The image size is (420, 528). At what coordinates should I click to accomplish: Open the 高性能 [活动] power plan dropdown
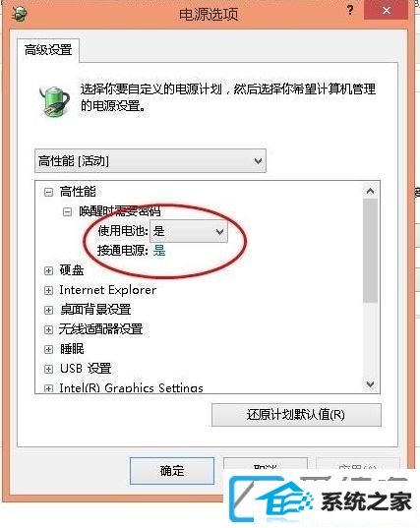[x=150, y=161]
